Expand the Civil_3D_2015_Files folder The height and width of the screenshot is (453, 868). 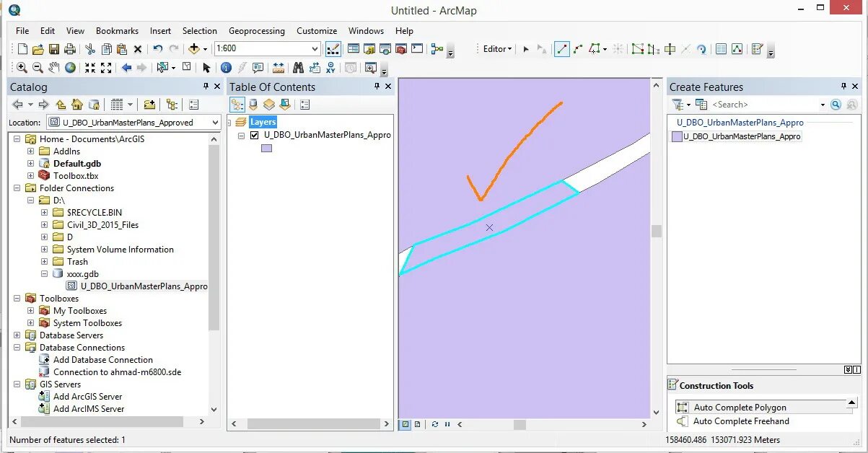point(44,225)
